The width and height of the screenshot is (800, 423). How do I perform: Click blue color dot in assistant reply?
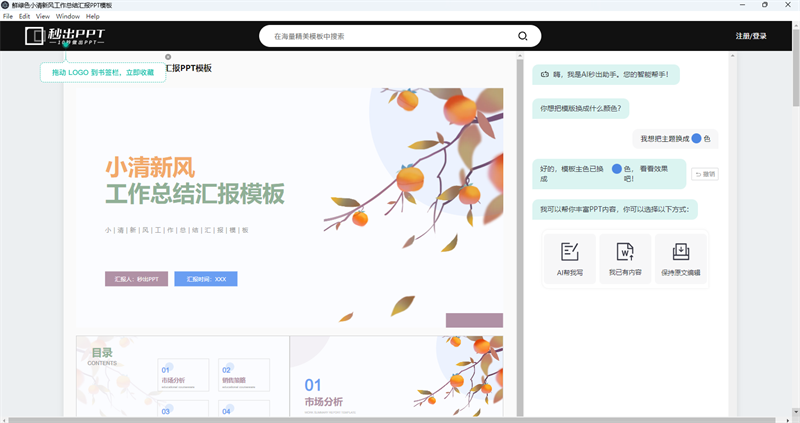[x=617, y=169]
